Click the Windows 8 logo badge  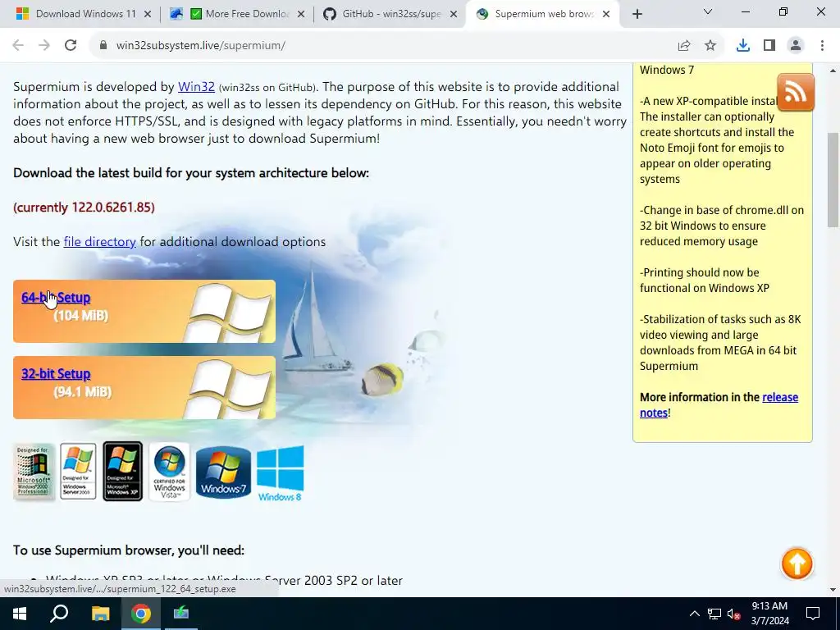tap(281, 473)
